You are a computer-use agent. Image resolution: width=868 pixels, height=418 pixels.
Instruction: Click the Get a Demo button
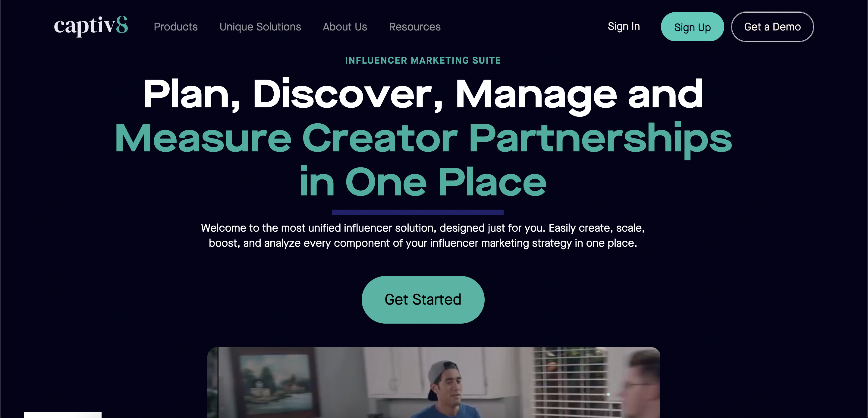tap(772, 27)
